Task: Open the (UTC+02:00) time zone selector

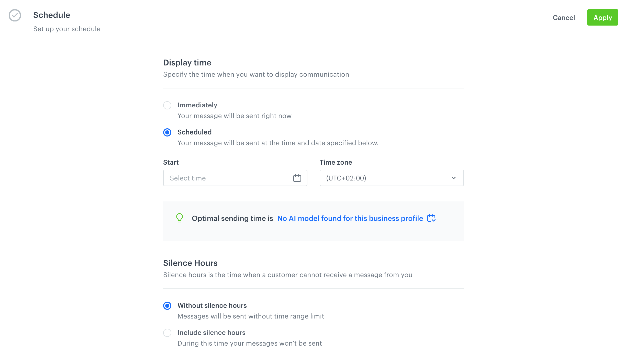Action: point(384,178)
